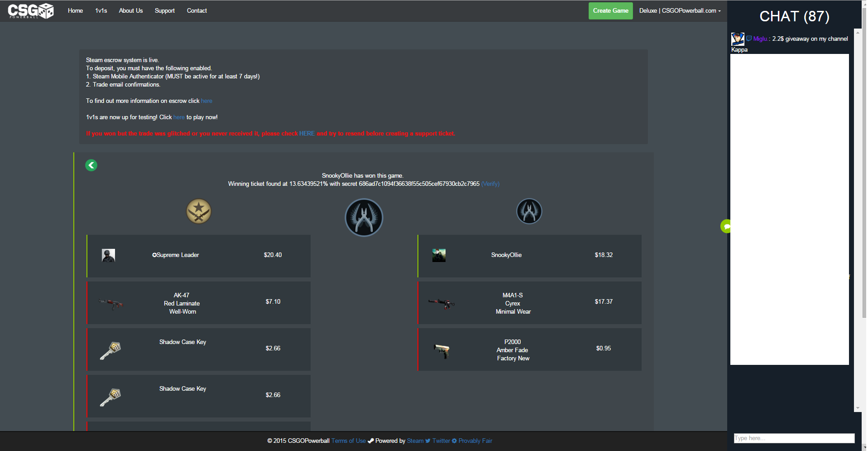Go to the Support menu item
Image resolution: width=868 pixels, height=451 pixels.
[164, 11]
